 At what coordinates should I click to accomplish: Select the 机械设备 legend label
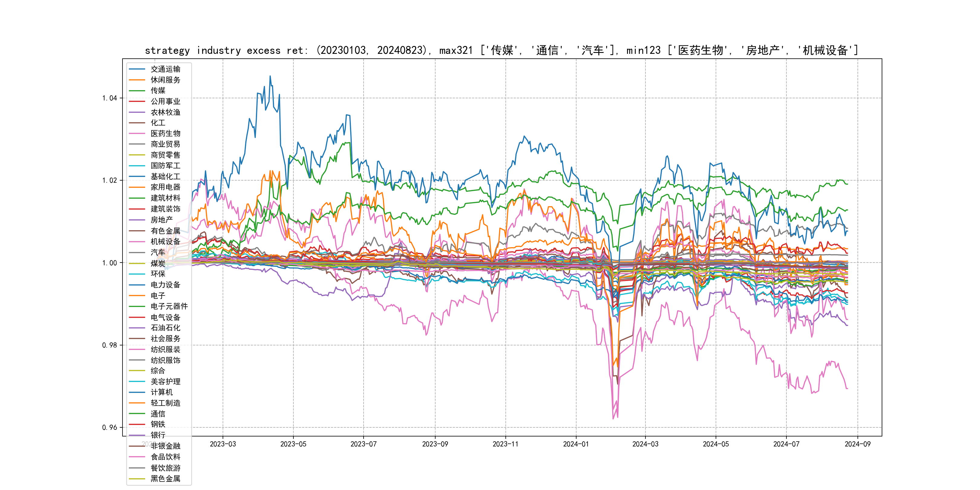coord(165,242)
